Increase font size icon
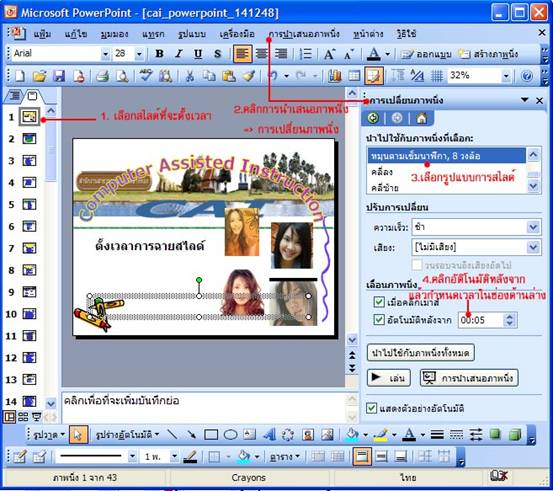Screen dimensions: 553x491 point(329,54)
